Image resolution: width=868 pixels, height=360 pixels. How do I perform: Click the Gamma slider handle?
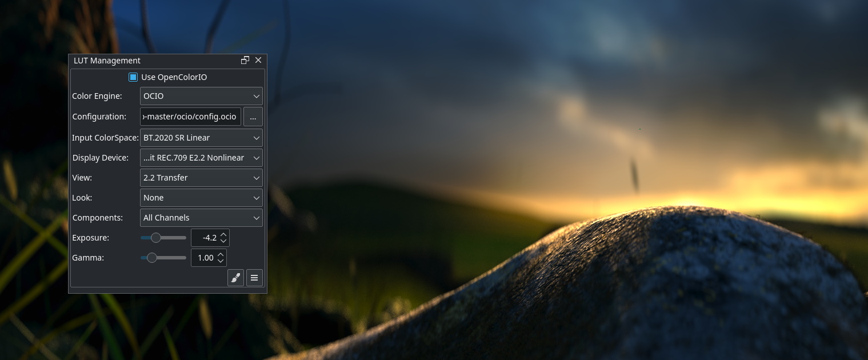click(152, 258)
